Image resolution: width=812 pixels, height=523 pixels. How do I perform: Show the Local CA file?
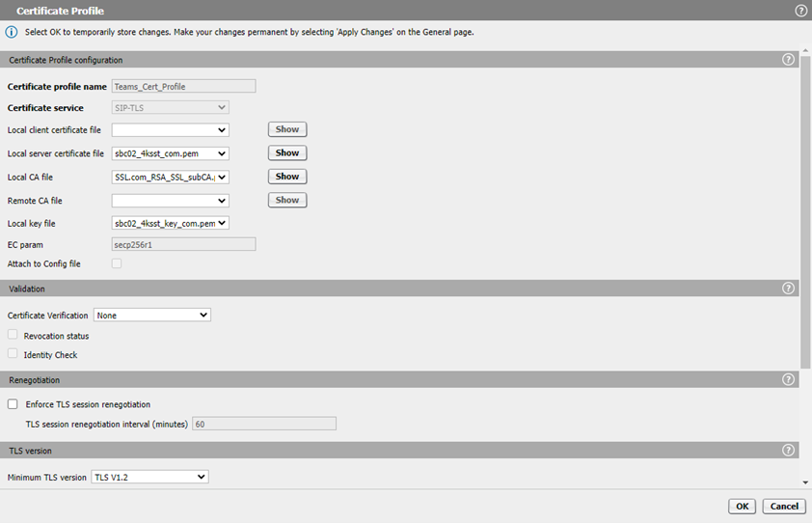tap(287, 177)
